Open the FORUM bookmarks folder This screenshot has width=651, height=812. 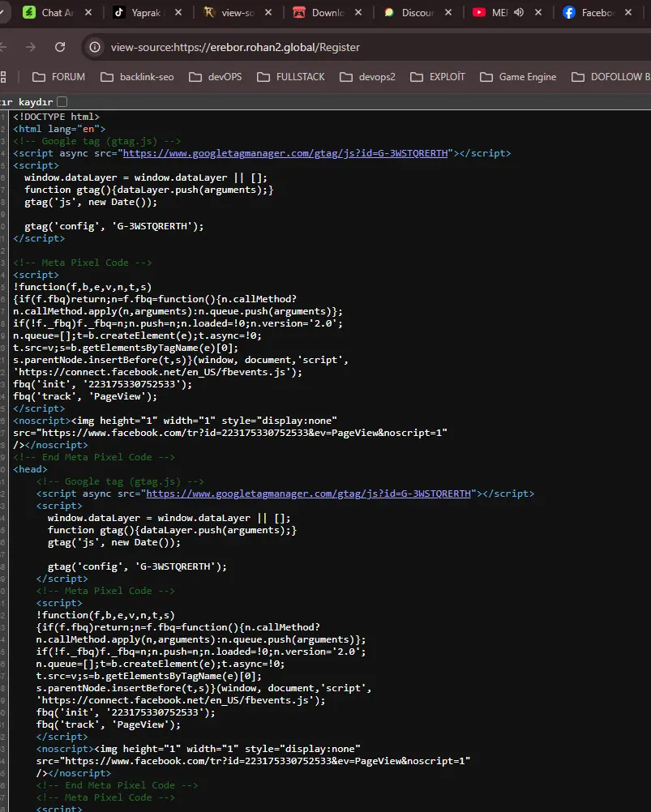[x=58, y=77]
